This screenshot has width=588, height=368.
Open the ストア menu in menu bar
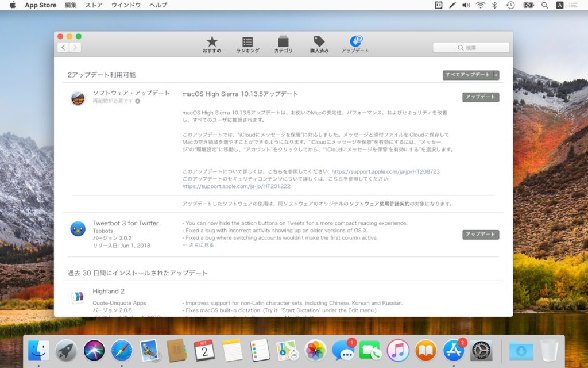(x=94, y=5)
